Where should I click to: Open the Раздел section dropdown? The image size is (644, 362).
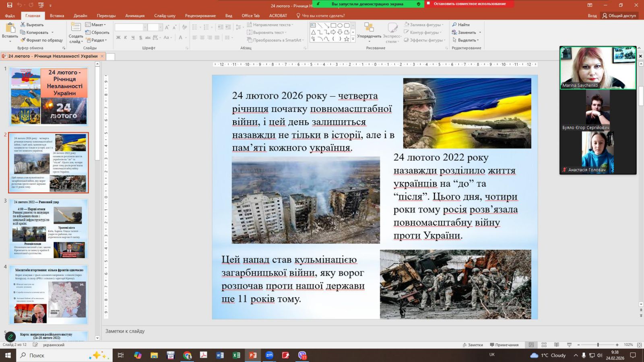point(97,40)
